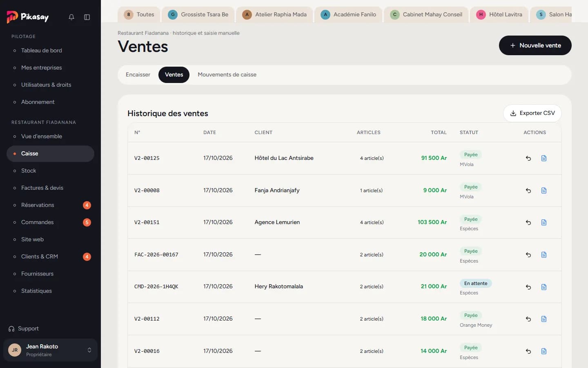Open Cabinet Mahay Conseil tab
This screenshot has width=588, height=368.
point(426,15)
